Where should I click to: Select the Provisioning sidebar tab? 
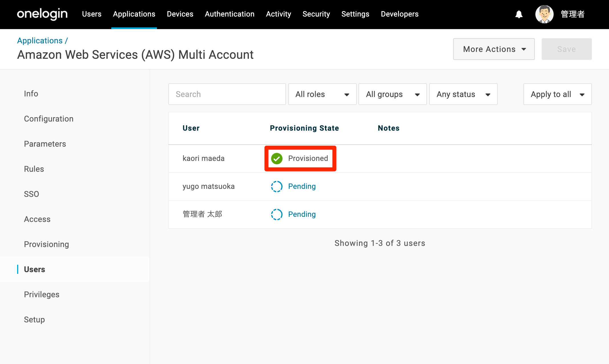(x=47, y=244)
